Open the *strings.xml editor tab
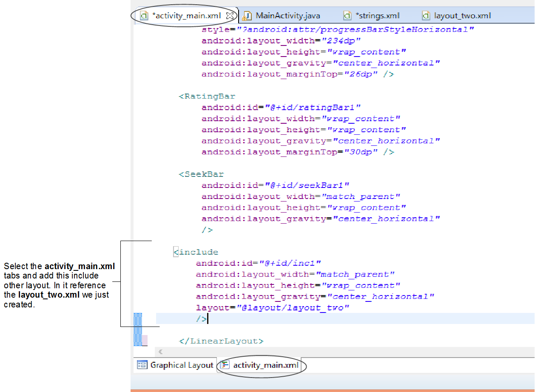Image resolution: width=535 pixels, height=392 pixels. click(x=377, y=16)
